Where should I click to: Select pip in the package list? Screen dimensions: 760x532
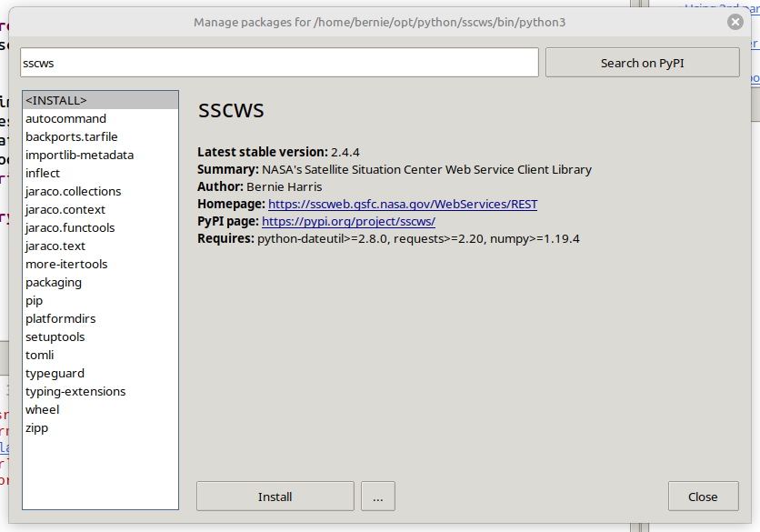[100, 301]
